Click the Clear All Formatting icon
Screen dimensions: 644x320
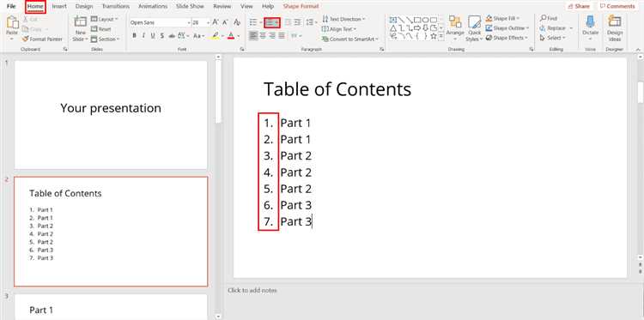237,22
